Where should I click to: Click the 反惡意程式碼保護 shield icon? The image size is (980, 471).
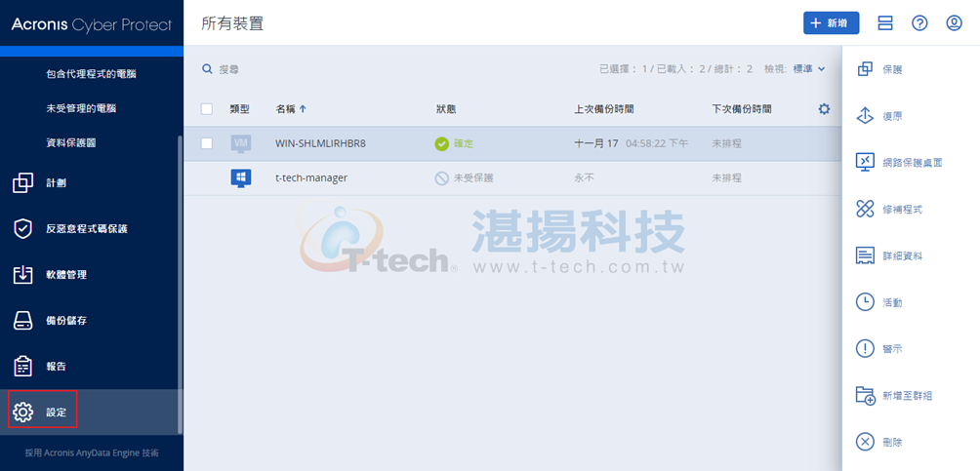[23, 229]
